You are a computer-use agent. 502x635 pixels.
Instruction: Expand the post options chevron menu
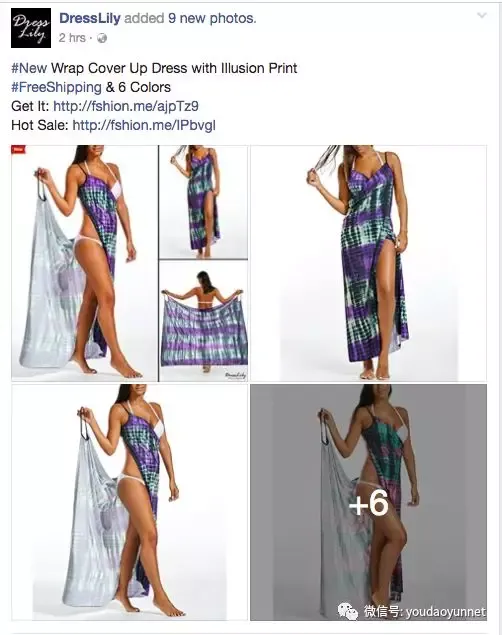coord(482,15)
